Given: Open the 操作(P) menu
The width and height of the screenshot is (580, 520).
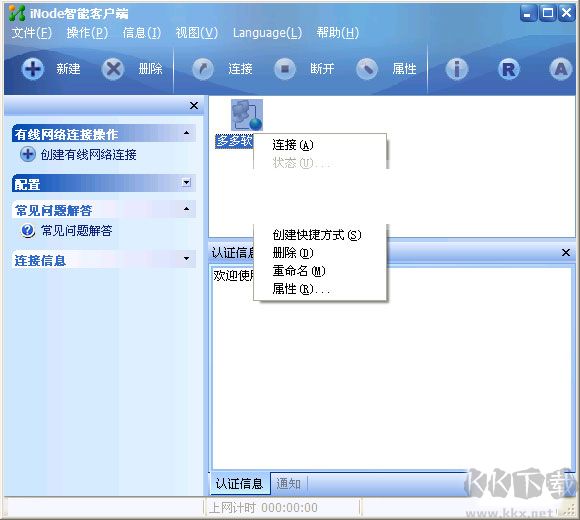Looking at the screenshot, I should pos(87,33).
